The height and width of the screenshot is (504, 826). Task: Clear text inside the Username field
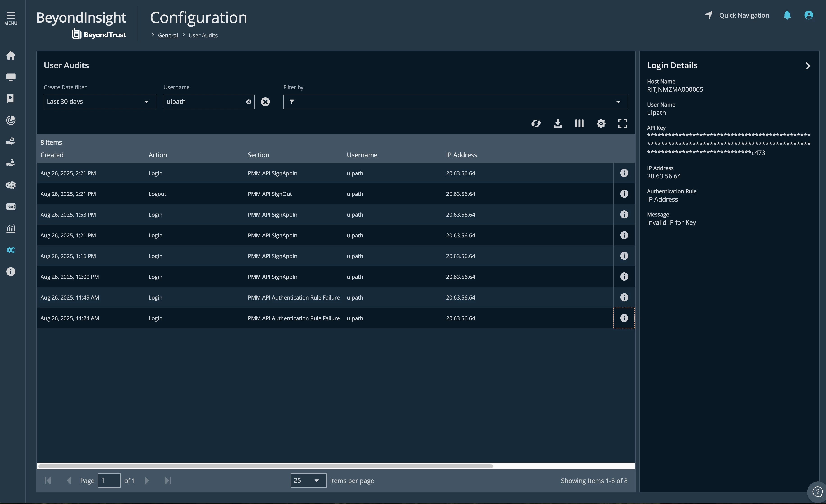(x=249, y=102)
